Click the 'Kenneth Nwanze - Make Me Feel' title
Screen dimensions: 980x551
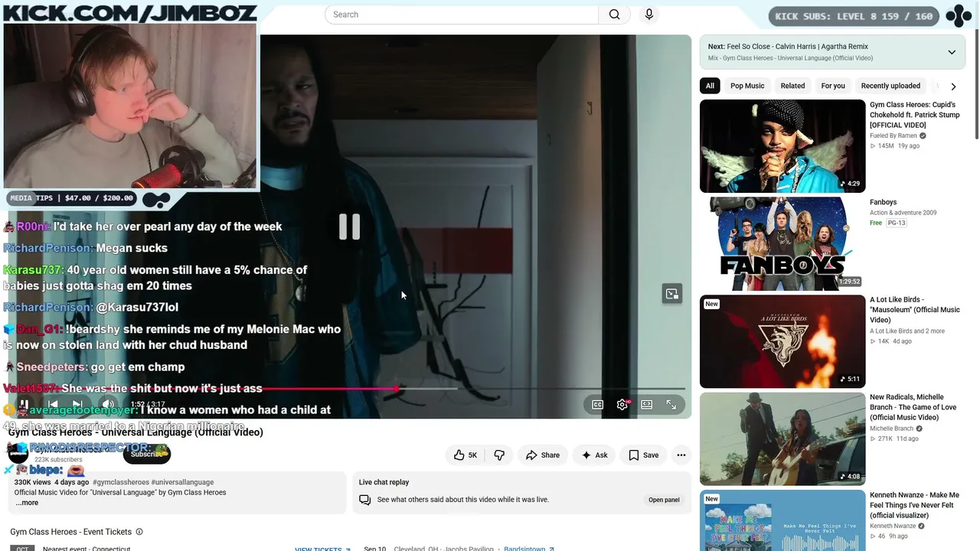915,505
